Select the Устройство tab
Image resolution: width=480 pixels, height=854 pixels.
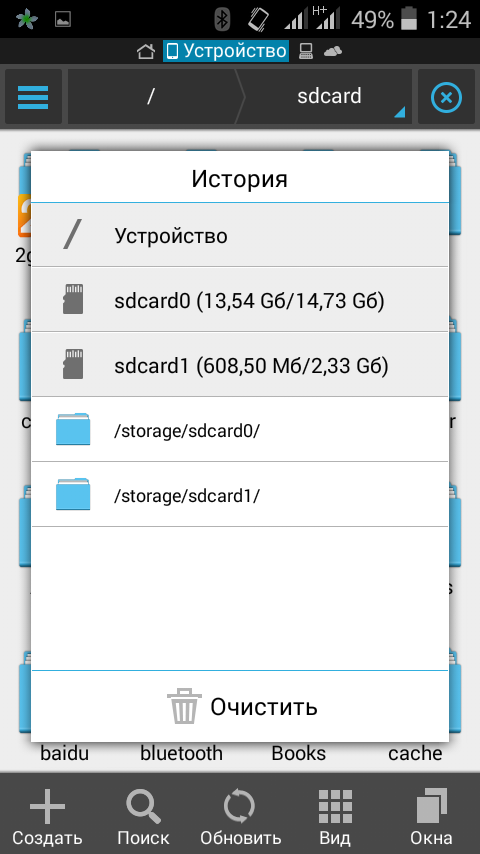point(226,51)
